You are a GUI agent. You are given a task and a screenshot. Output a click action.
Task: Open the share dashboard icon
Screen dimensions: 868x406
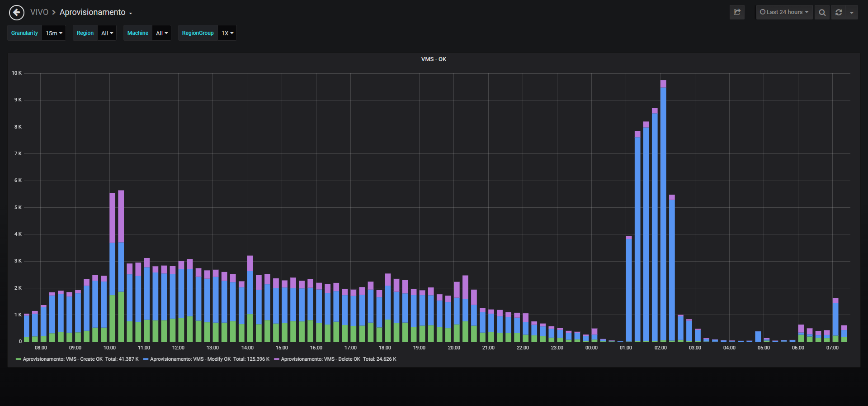tap(737, 12)
